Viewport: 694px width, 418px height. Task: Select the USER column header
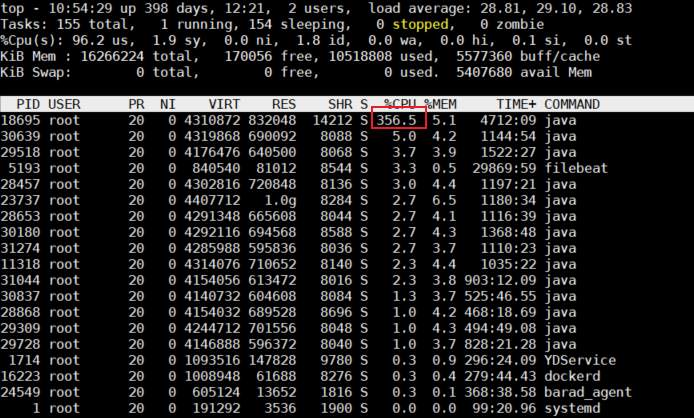[x=65, y=104]
